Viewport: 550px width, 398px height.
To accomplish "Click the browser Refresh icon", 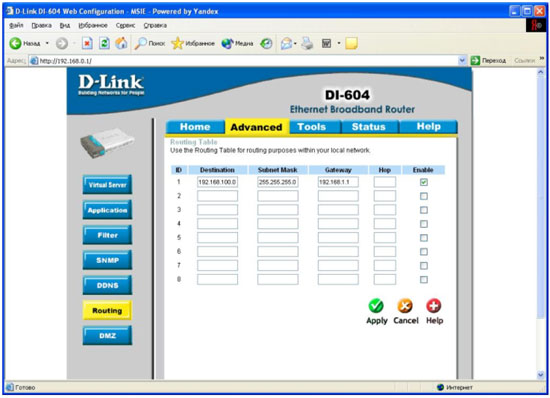I will coord(104,43).
